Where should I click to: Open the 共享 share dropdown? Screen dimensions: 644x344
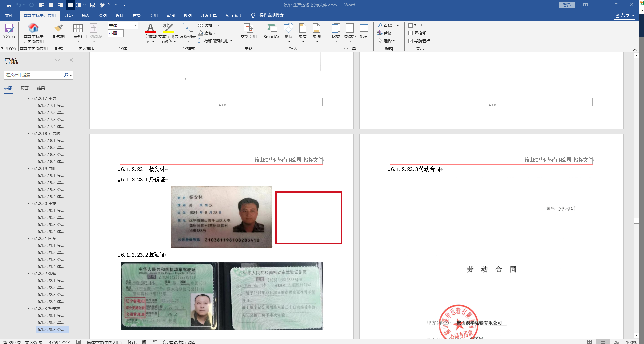pyautogui.click(x=625, y=15)
